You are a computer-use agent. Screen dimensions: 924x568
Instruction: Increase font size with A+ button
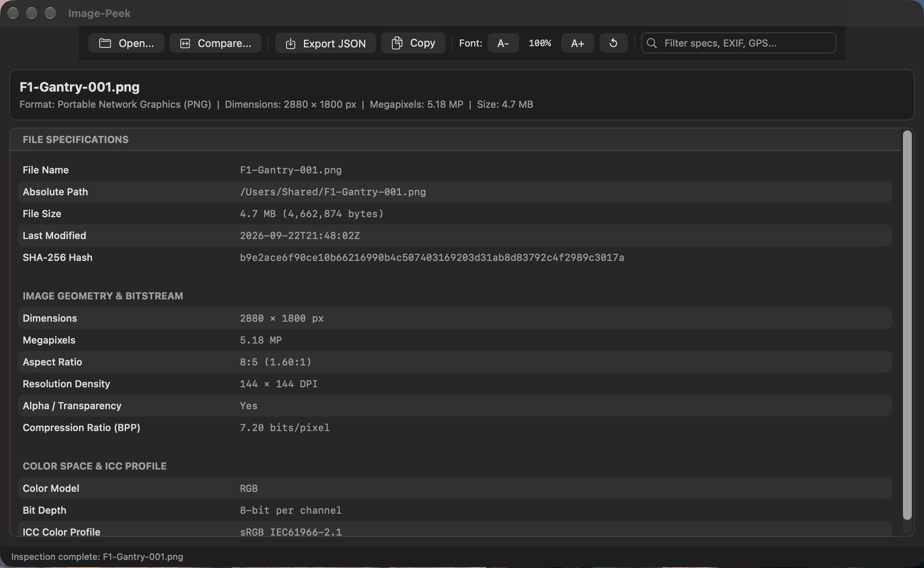click(x=577, y=43)
